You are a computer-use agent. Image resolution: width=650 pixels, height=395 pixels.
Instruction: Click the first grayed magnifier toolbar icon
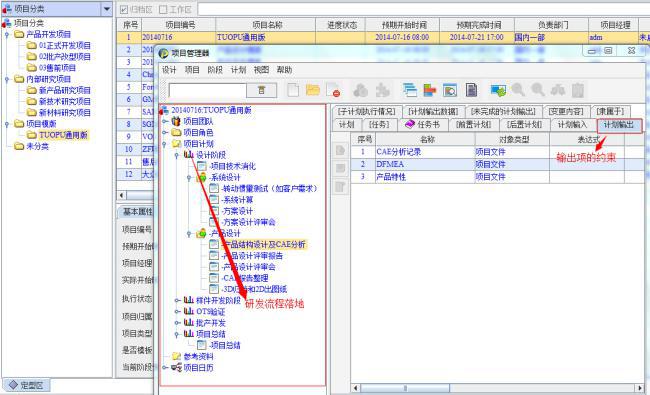[x=518, y=90]
